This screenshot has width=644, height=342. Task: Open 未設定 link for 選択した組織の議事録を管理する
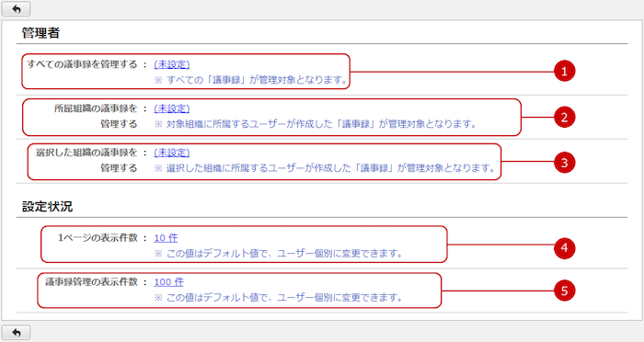172,153
